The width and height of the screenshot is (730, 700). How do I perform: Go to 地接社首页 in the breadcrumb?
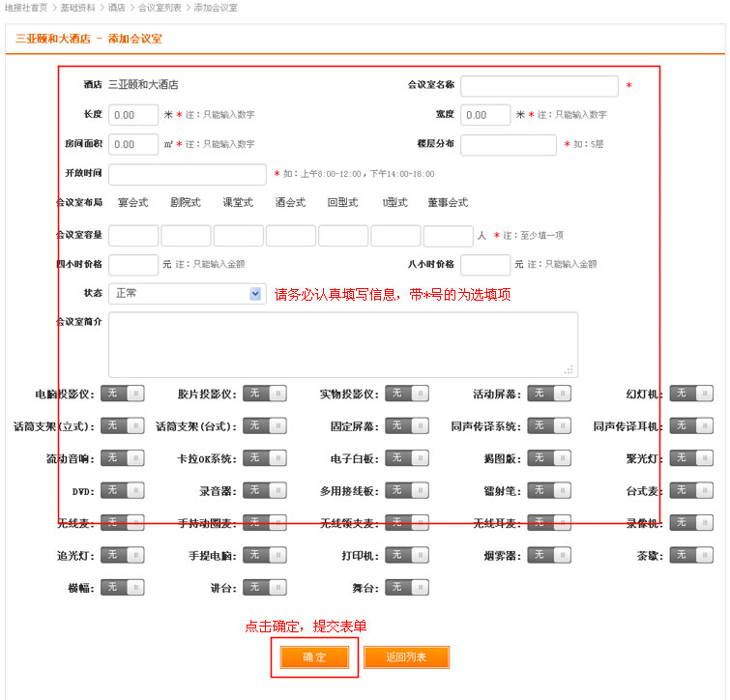point(25,8)
